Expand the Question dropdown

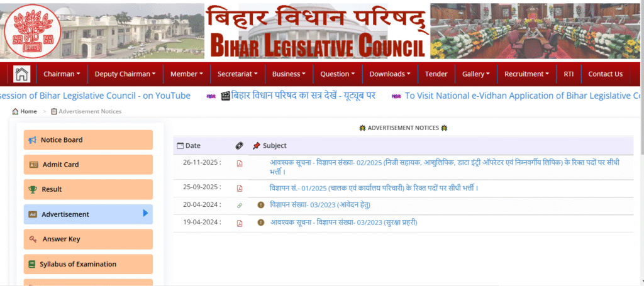(338, 74)
